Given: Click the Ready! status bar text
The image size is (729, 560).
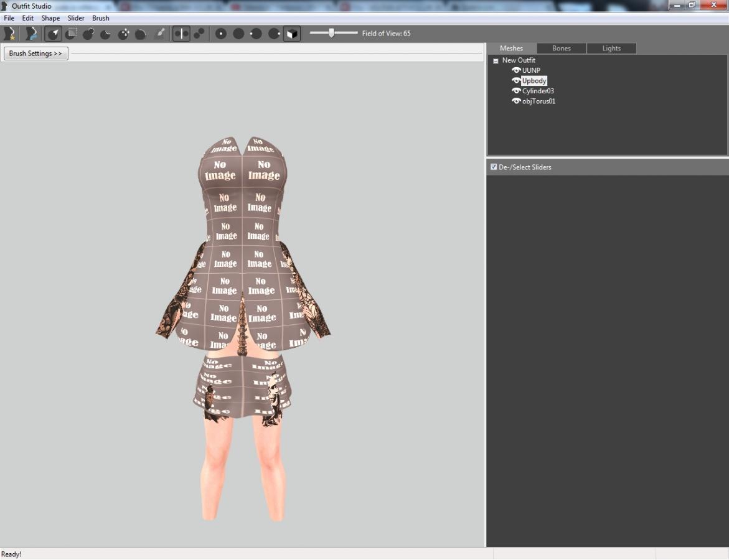Looking at the screenshot, I should (x=11, y=554).
